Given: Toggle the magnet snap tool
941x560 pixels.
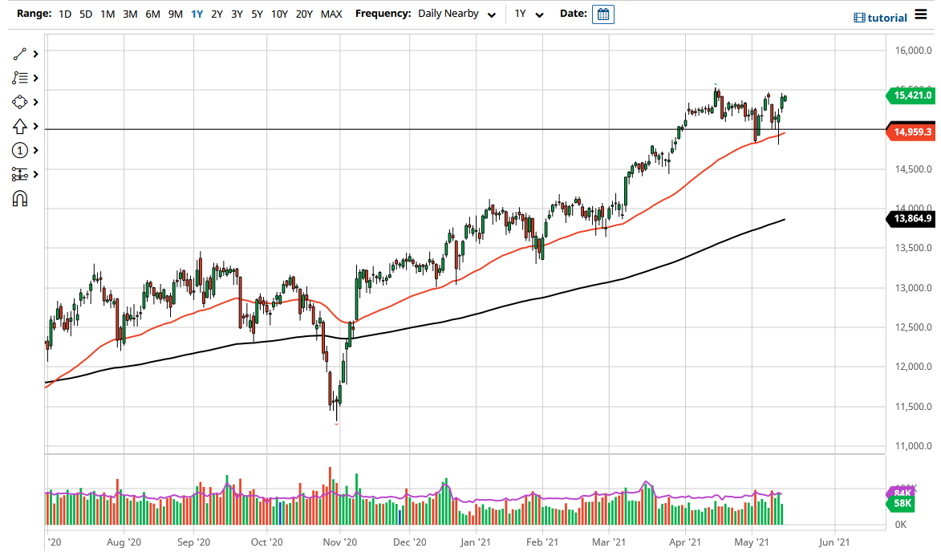Looking at the screenshot, I should [x=21, y=198].
